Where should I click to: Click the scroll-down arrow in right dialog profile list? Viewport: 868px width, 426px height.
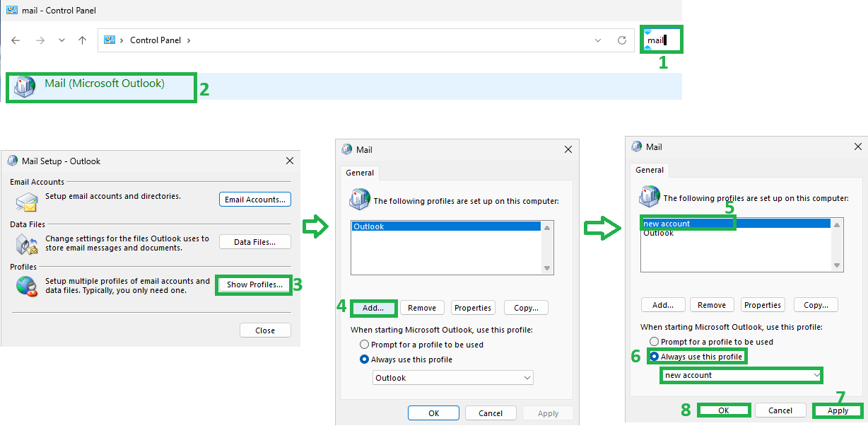point(837,265)
